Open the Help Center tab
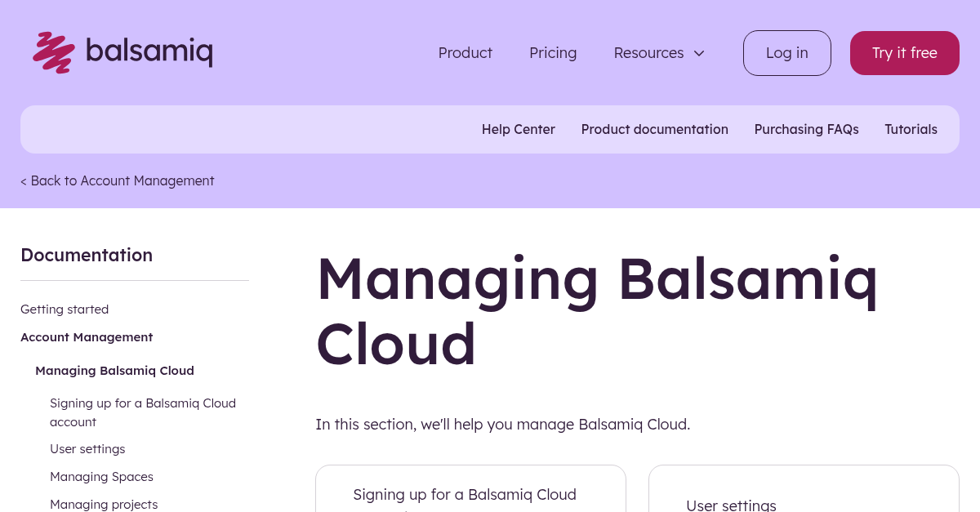The width and height of the screenshot is (980, 512). 518,129
